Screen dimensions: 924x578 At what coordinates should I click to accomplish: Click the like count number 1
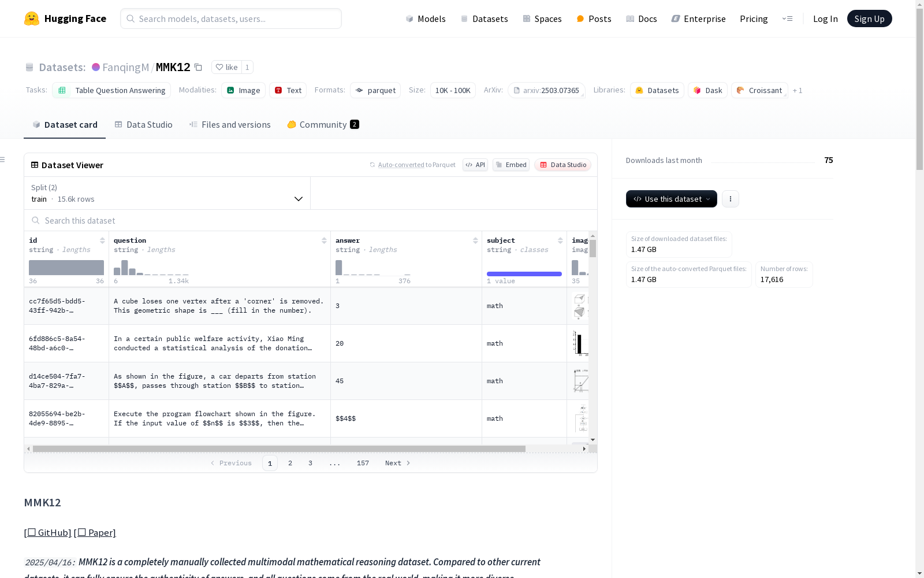click(247, 67)
